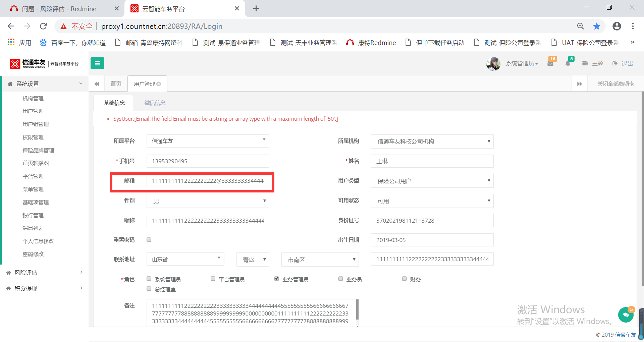The height and width of the screenshot is (342, 644).
Task: Toggle the green sidebar menu button
Action: 97,63
